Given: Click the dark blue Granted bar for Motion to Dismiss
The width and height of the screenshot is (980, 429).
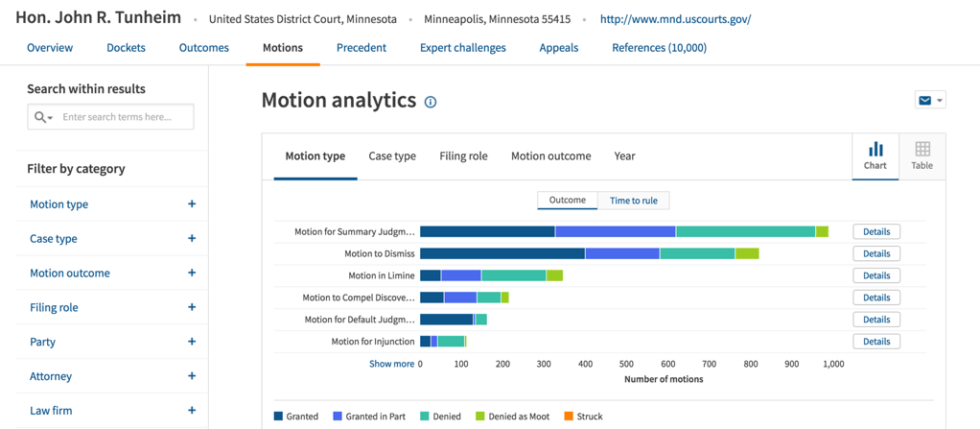Looking at the screenshot, I should tap(502, 253).
